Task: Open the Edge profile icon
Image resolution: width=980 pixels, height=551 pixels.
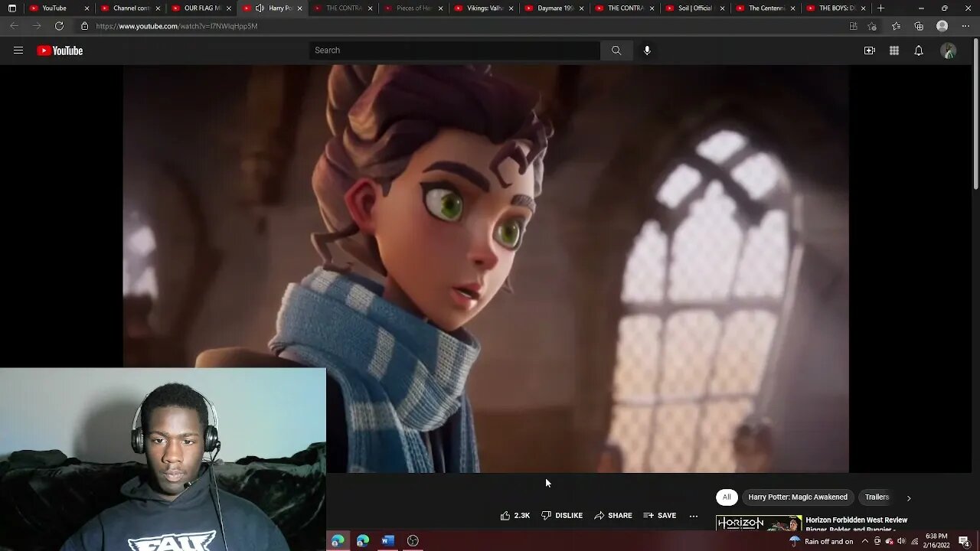Action: click(942, 26)
